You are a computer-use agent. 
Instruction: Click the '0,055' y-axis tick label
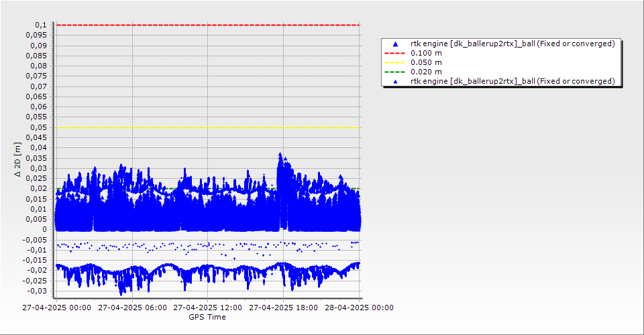[x=36, y=117]
